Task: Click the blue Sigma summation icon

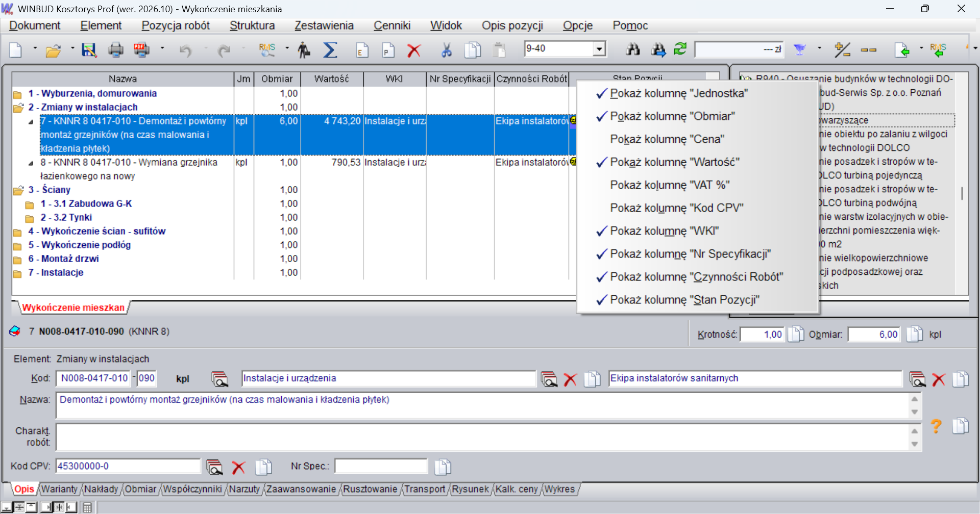Action: pyautogui.click(x=330, y=49)
